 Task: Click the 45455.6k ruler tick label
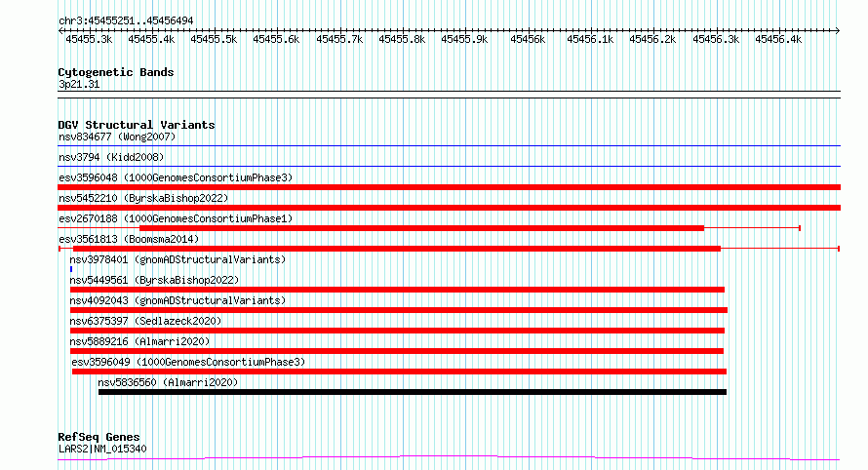tap(276, 39)
